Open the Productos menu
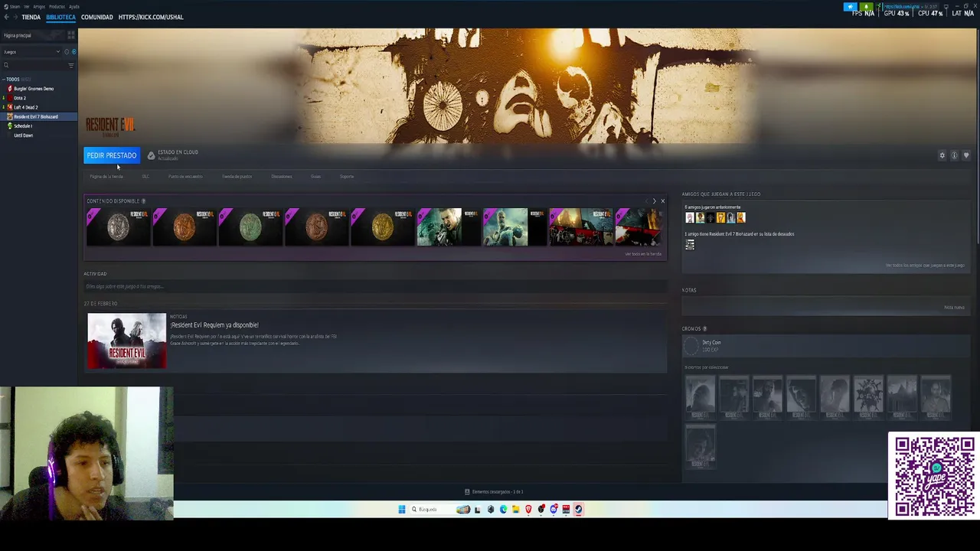This screenshot has width=980, height=551. click(x=57, y=6)
